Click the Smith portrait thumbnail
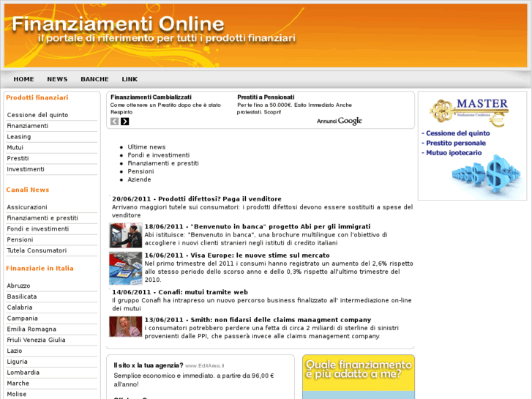Screen dimensions: 532x399 click(x=126, y=327)
